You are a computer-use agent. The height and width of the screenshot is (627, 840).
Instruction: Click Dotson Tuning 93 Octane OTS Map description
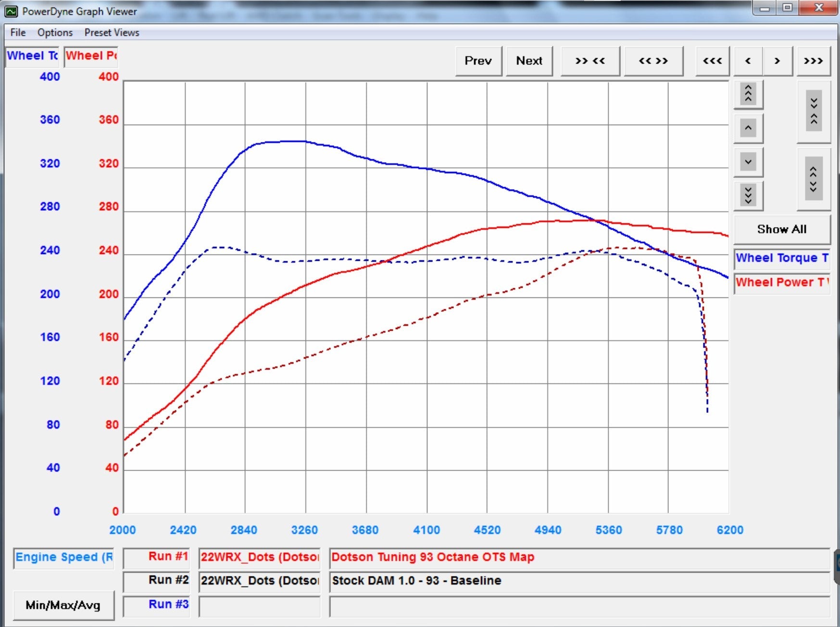point(579,558)
